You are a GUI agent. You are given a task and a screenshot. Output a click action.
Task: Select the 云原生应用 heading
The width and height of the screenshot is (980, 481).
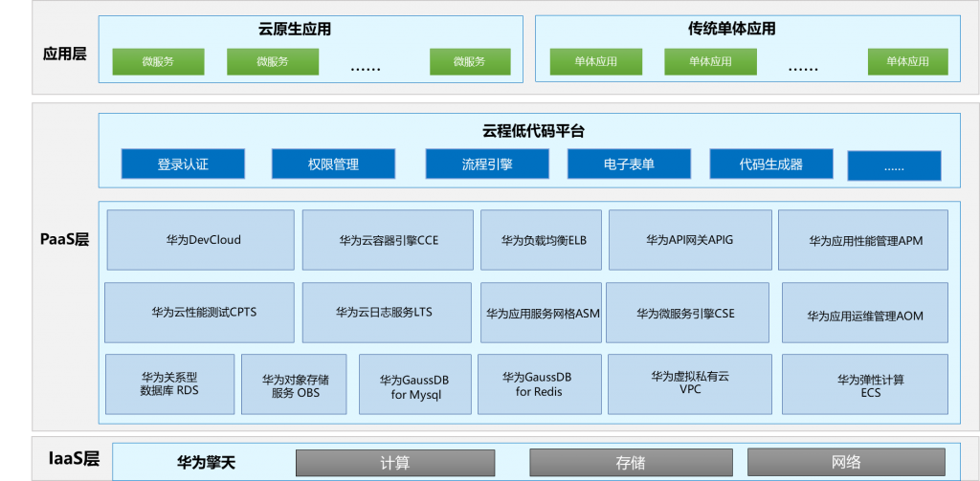(295, 29)
